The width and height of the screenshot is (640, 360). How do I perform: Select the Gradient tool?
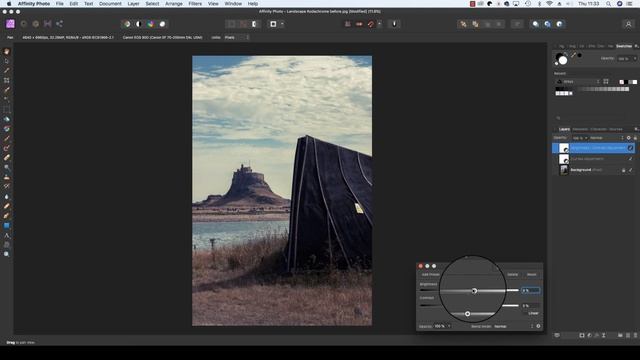[x=7, y=129]
